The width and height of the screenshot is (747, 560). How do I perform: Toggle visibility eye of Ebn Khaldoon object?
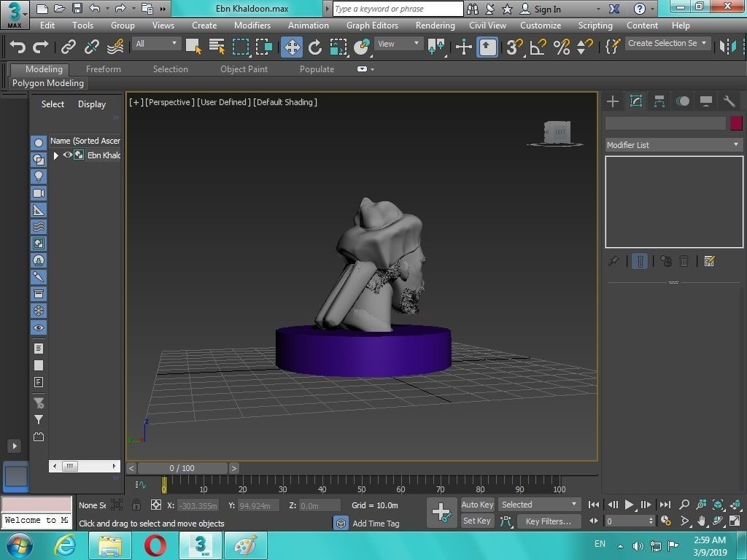coord(68,155)
